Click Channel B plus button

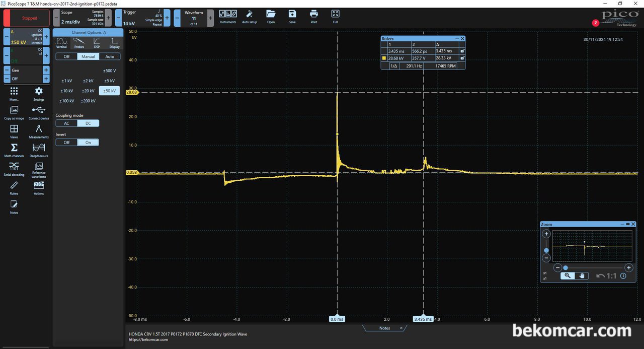tap(46, 54)
